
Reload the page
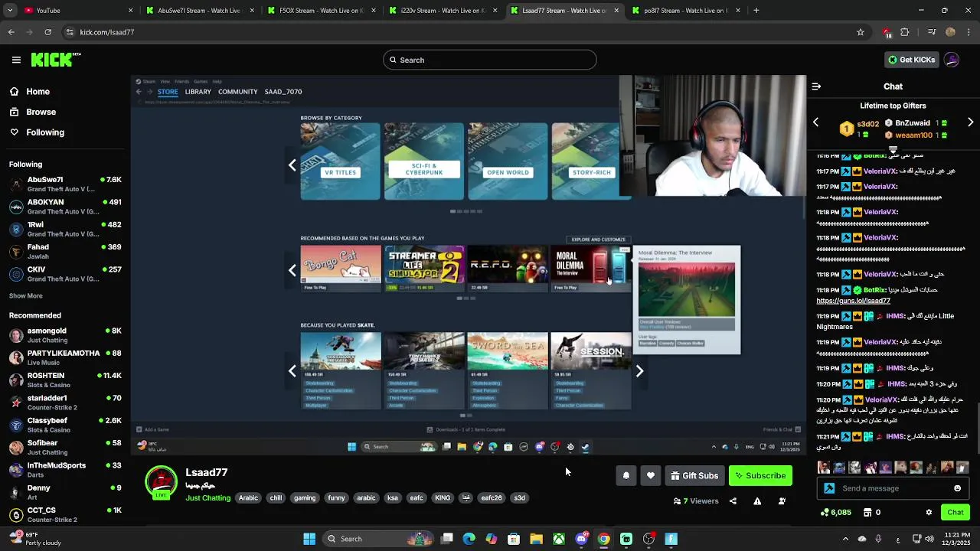point(48,32)
